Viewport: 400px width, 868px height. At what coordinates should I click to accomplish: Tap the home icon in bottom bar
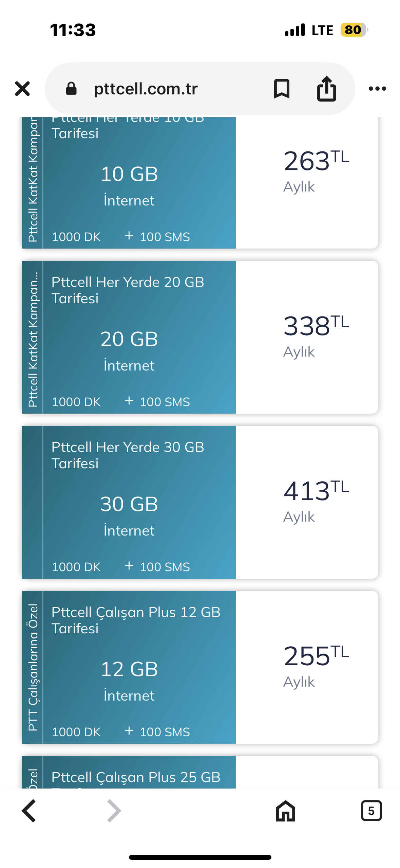tap(286, 811)
